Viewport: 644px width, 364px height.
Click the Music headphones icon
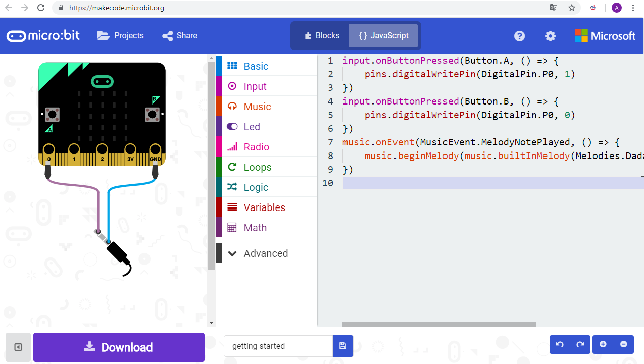[x=232, y=107]
